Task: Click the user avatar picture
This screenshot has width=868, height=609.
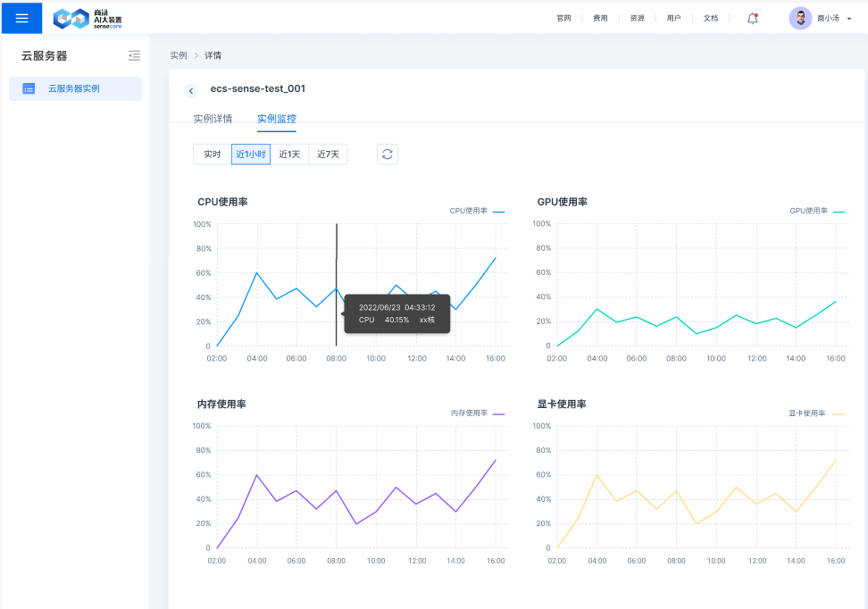Action: (x=800, y=19)
